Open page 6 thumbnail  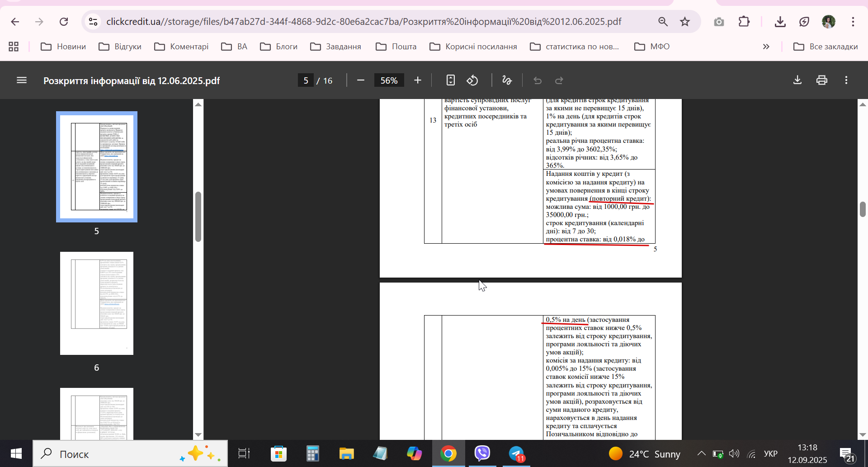coord(97,303)
